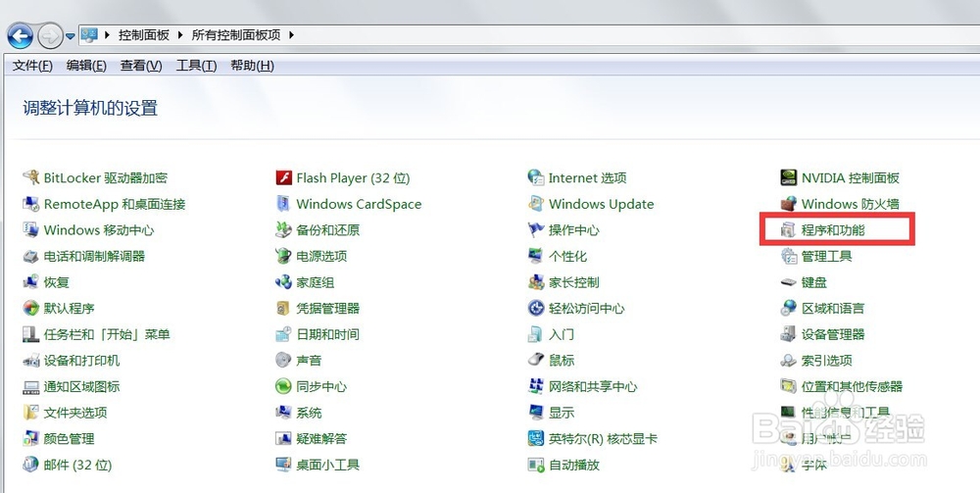Click the Windows CardSpace icon

click(x=284, y=204)
